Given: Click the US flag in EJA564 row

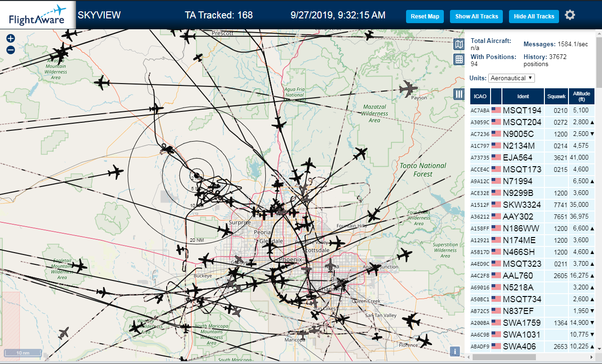Looking at the screenshot, I should pos(496,157).
